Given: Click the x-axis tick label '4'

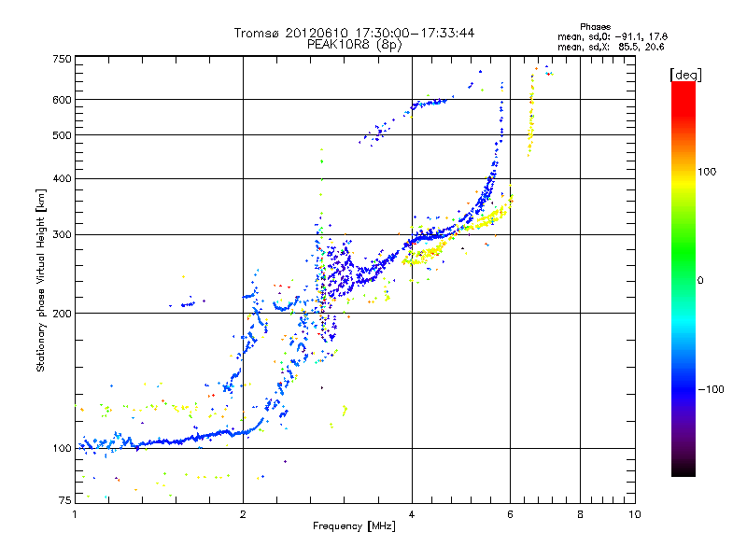Looking at the screenshot, I should (412, 514).
